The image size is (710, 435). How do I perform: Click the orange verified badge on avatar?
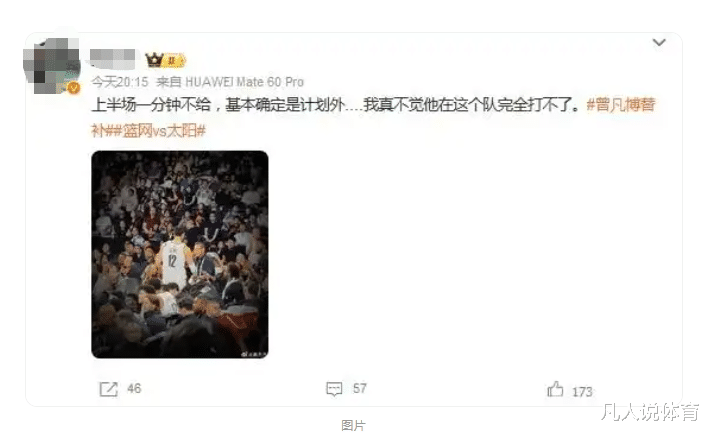click(73, 88)
